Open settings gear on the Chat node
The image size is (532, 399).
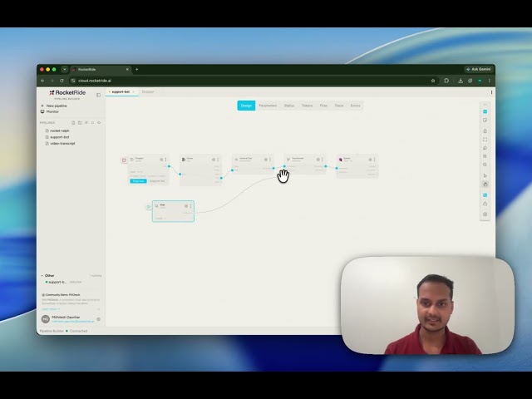click(x=186, y=206)
